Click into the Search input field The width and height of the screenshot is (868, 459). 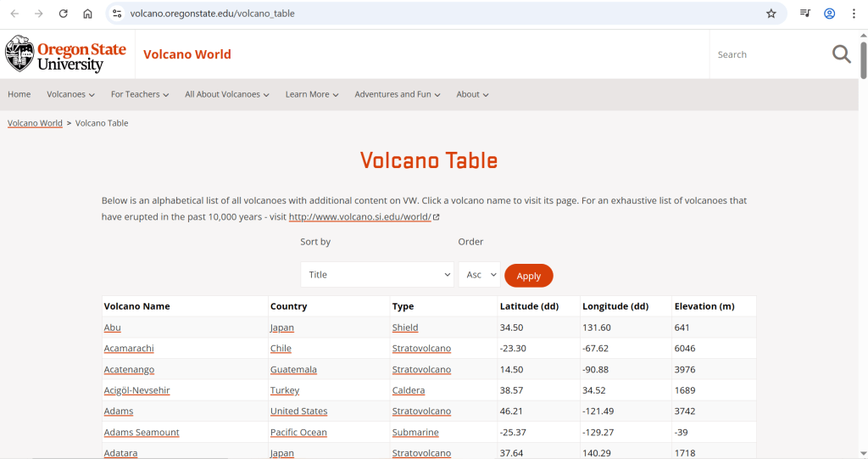(767, 55)
